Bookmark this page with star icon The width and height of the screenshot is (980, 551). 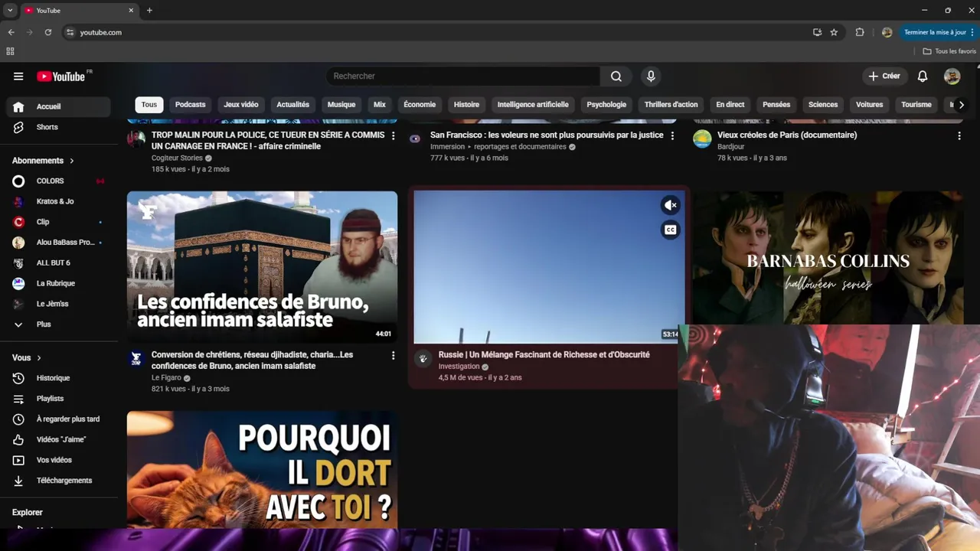tap(834, 32)
